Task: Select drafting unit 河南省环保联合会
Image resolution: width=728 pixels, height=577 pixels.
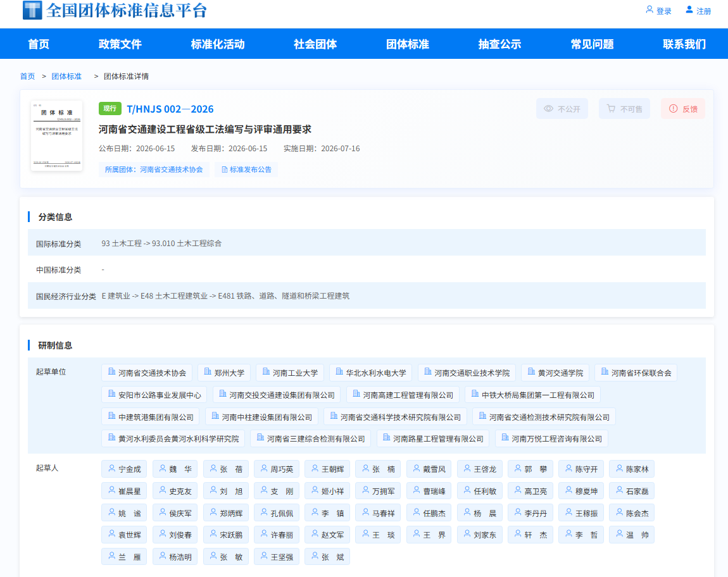Action: (x=636, y=373)
